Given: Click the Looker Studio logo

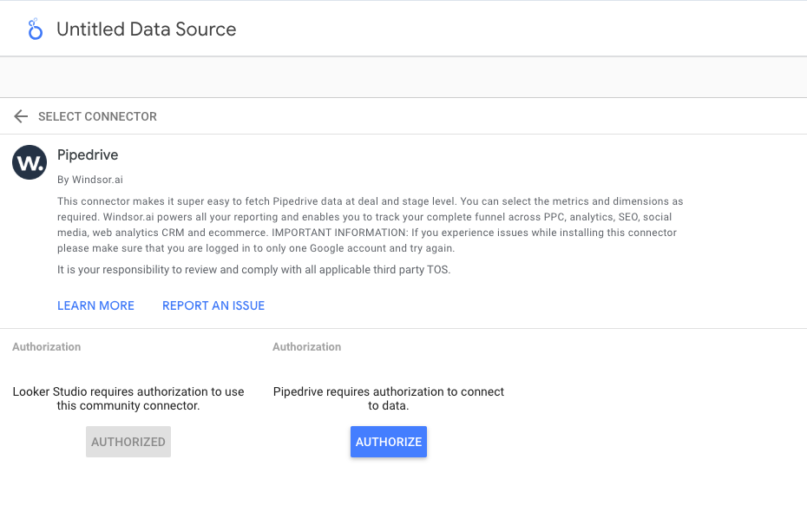Looking at the screenshot, I should (x=35, y=30).
